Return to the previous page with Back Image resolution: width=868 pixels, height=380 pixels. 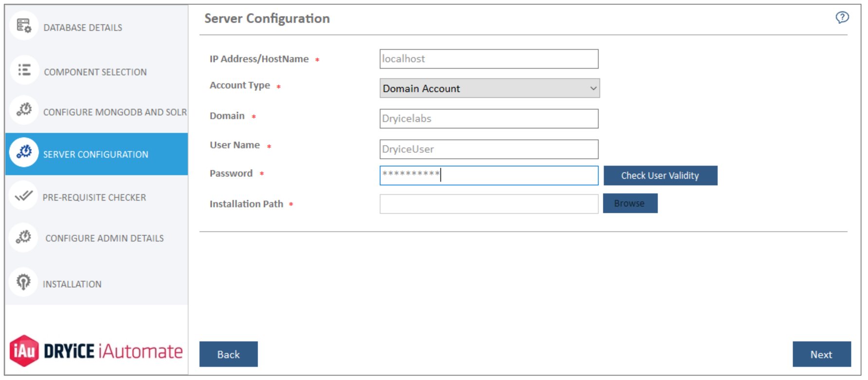(x=229, y=355)
